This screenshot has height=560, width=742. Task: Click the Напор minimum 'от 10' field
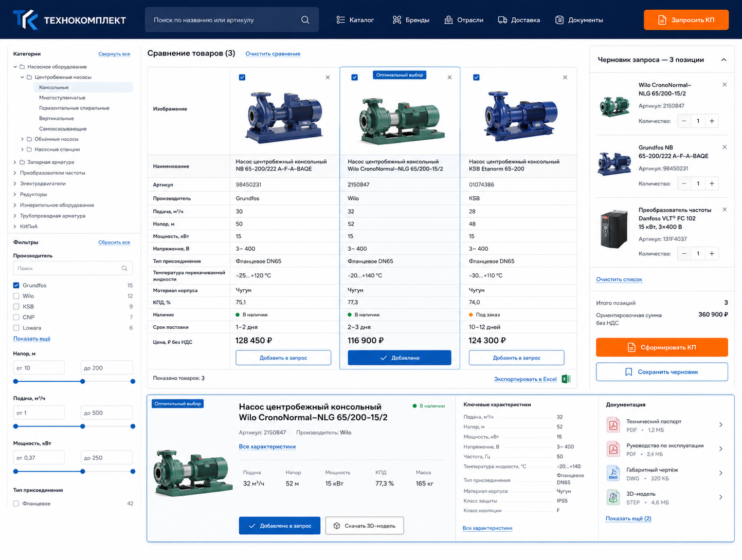point(39,368)
